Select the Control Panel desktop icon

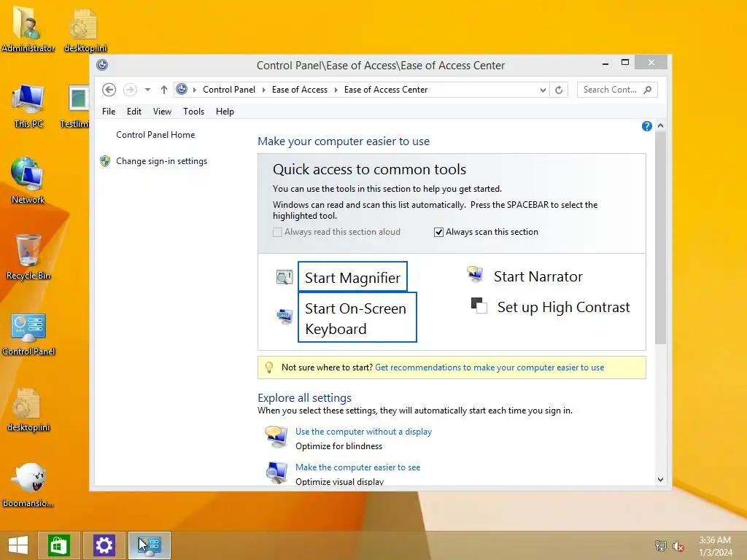[28, 335]
